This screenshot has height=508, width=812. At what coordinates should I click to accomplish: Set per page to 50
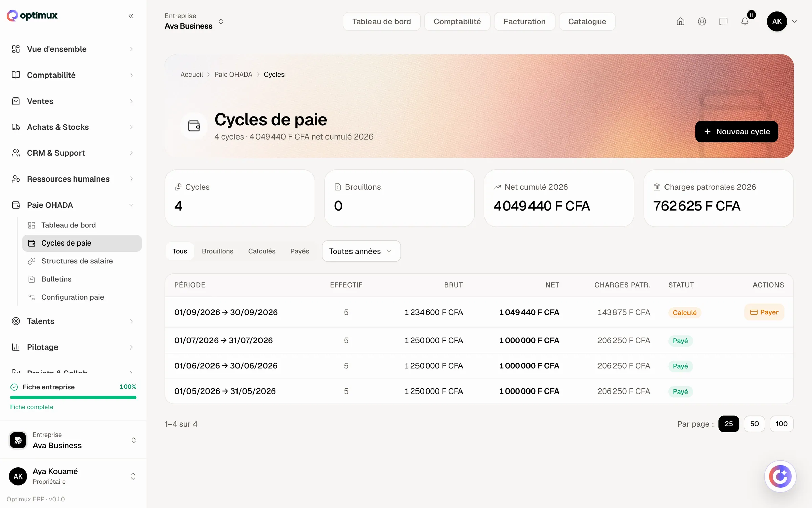click(754, 424)
